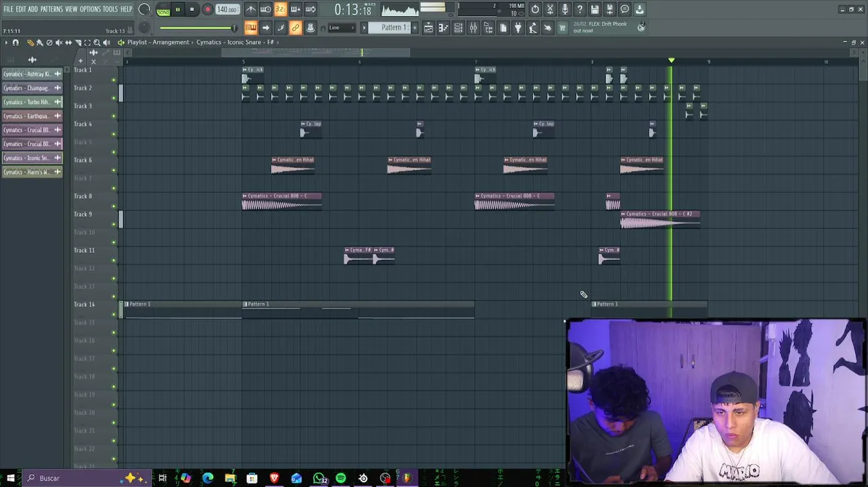Toggle the SONG/pattern mode switch

pos(163,10)
